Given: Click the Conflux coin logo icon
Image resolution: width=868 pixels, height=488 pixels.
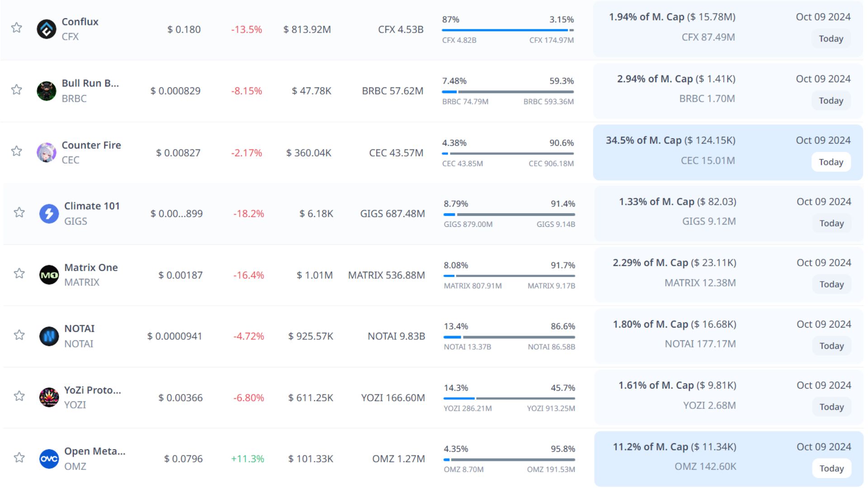Looking at the screenshot, I should 46,29.
